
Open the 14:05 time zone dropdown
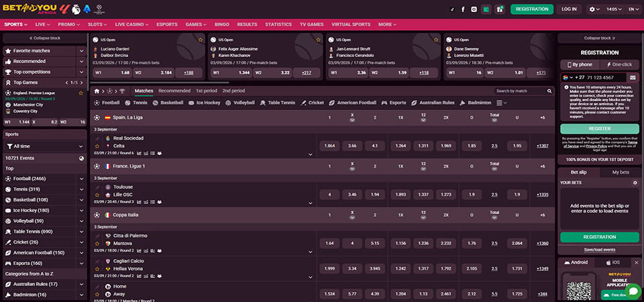[x=614, y=9]
